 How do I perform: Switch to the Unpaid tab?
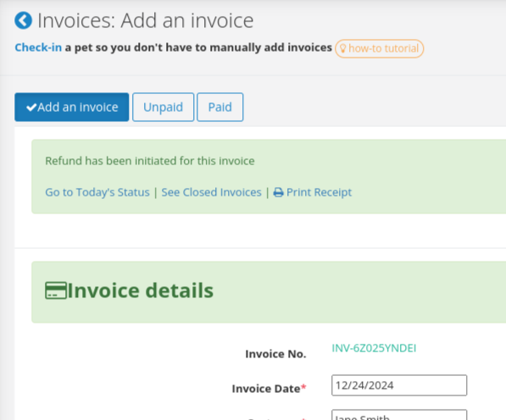coord(163,108)
